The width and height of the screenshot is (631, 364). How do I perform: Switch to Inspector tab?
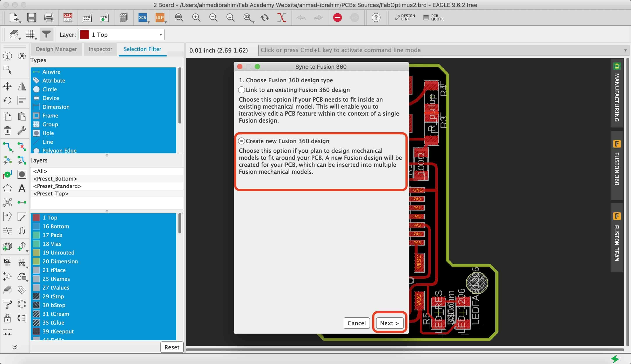100,49
